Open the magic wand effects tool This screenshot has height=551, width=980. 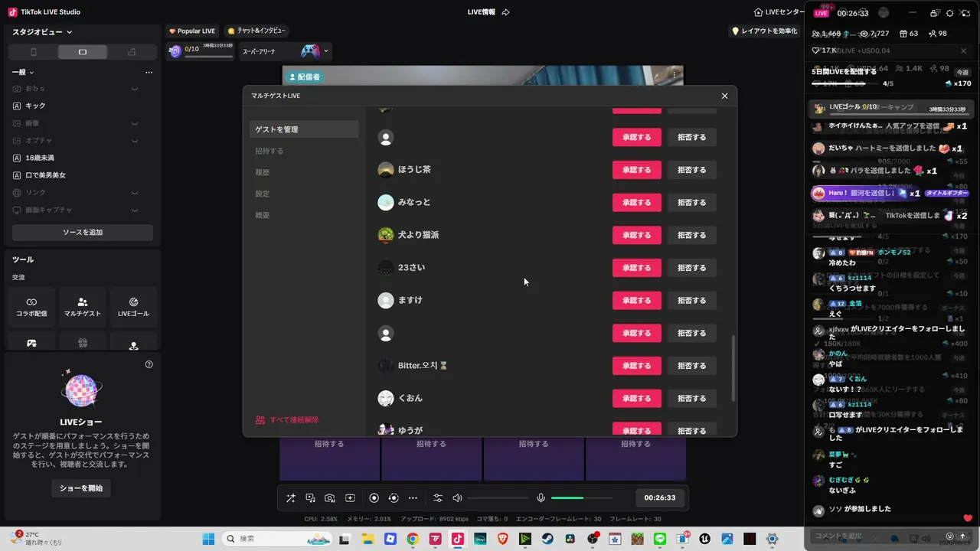point(291,498)
